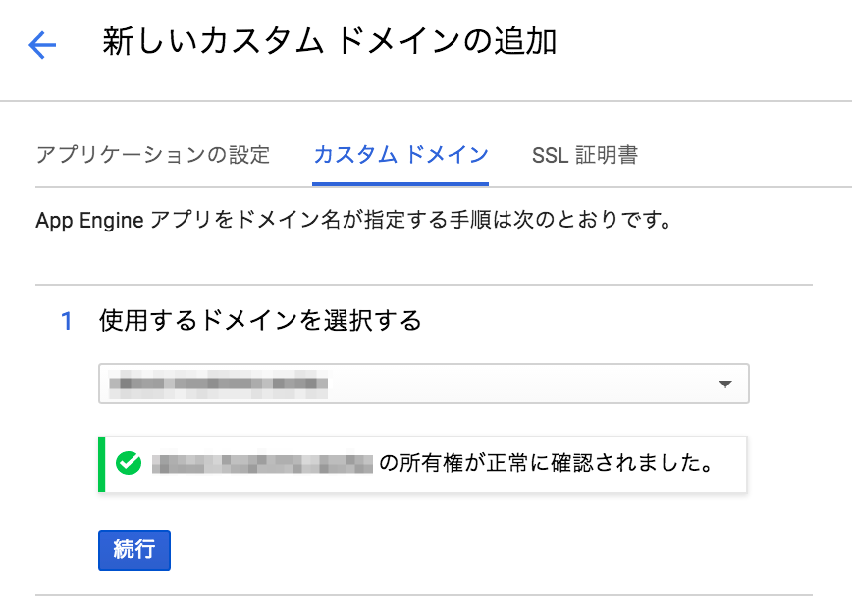Screen dimensions: 852x616
Task: Switch to the アプリケーションの設定 tab
Action: [153, 154]
